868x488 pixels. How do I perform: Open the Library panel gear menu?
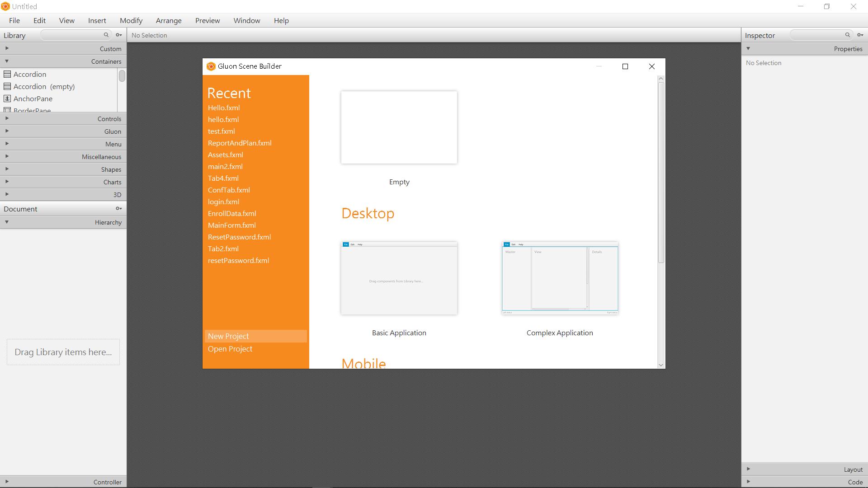pos(119,35)
